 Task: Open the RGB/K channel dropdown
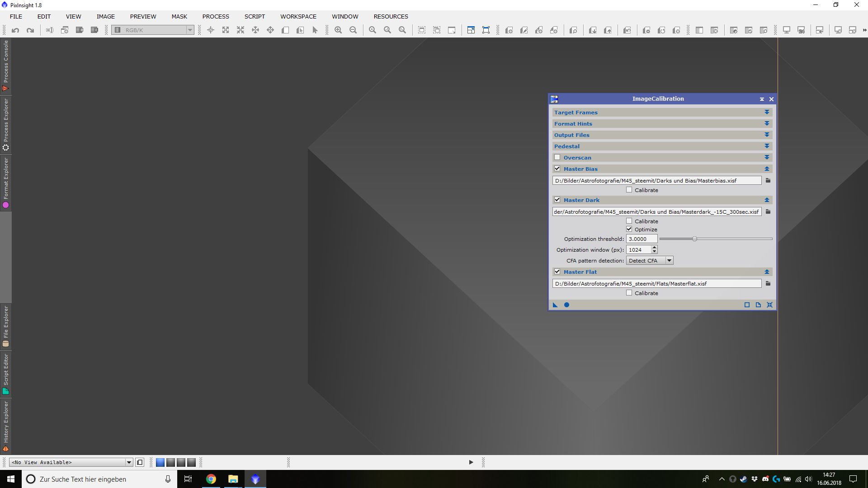[153, 30]
